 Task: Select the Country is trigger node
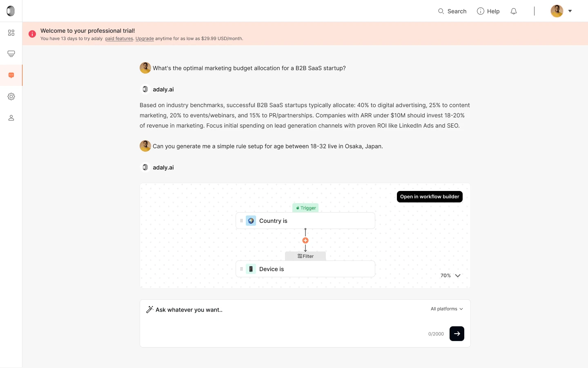tap(305, 221)
